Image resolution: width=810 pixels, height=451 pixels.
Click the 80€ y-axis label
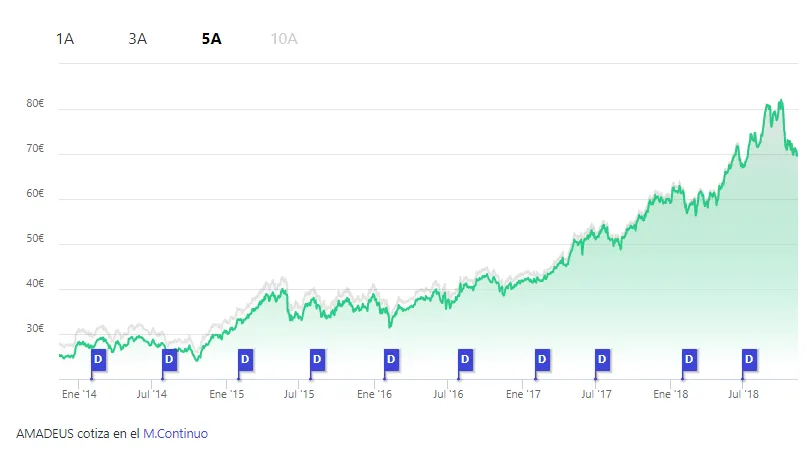(35, 103)
